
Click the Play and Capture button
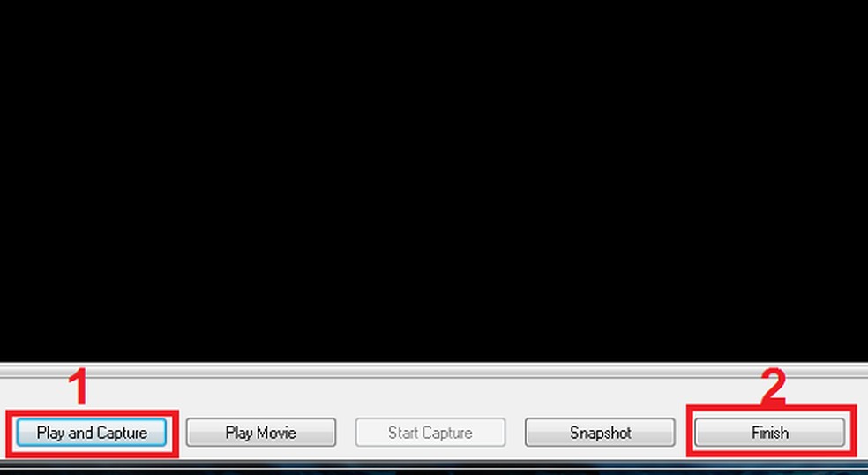[92, 433]
